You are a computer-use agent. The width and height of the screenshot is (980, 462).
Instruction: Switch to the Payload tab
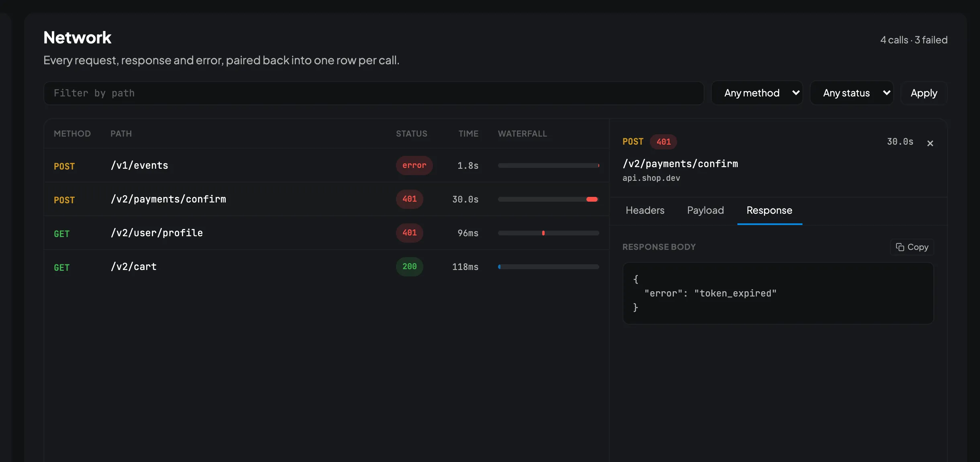tap(705, 211)
